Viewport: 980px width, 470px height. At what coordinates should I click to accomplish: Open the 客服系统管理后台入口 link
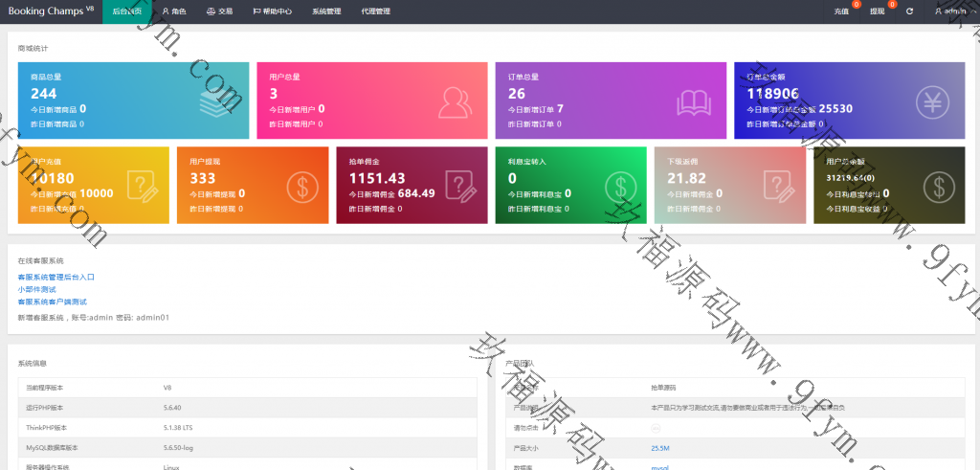pyautogui.click(x=56, y=277)
